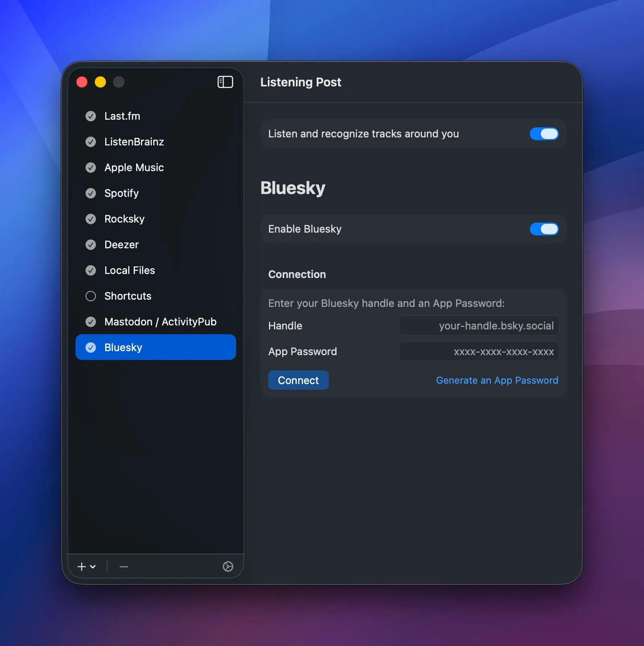Open settings via the gear icon

click(228, 566)
